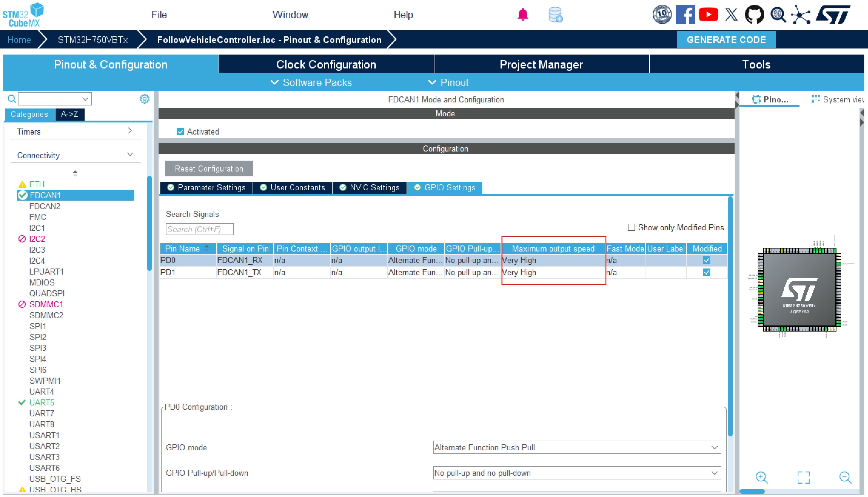Zoom in on the chip pinout view

[762, 477]
